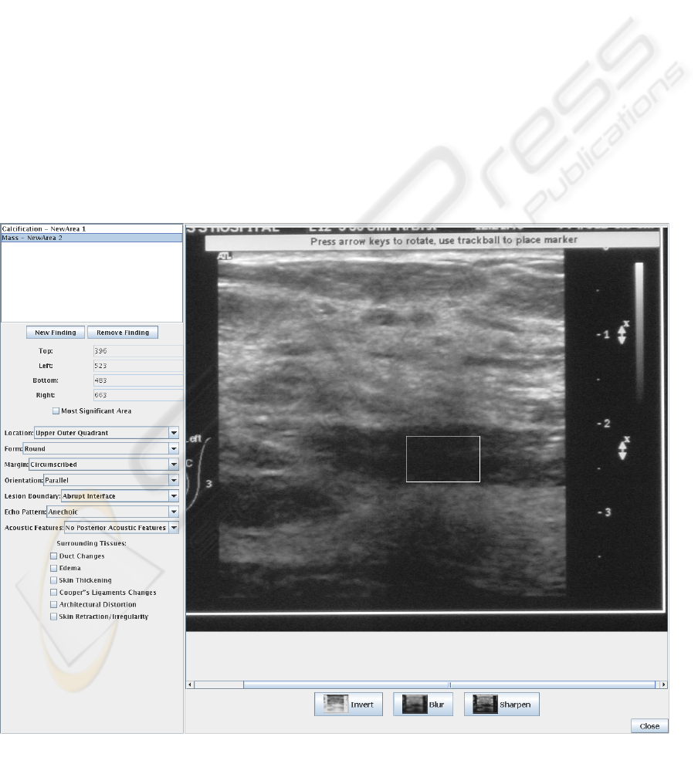Close the dialog with Close button

click(x=649, y=726)
